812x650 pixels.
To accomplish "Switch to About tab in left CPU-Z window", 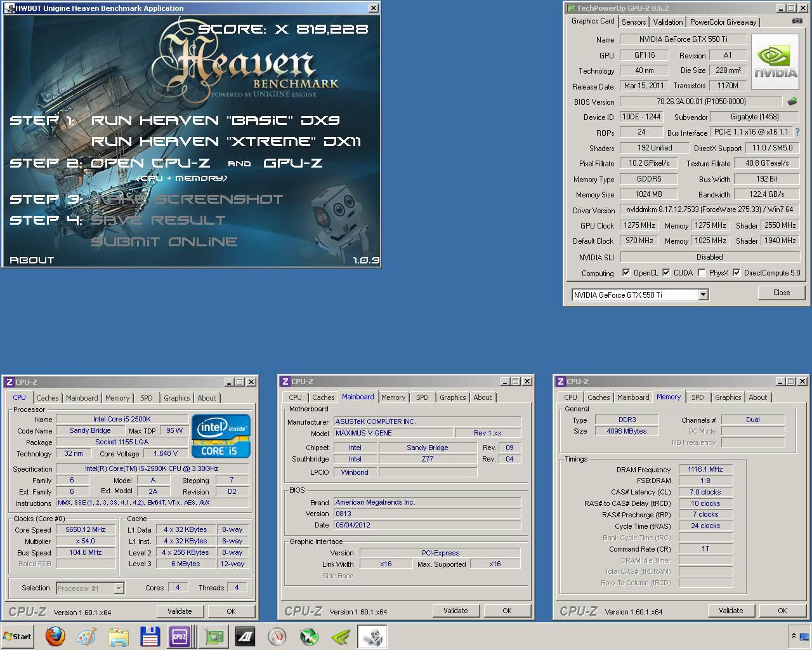I will (x=207, y=398).
